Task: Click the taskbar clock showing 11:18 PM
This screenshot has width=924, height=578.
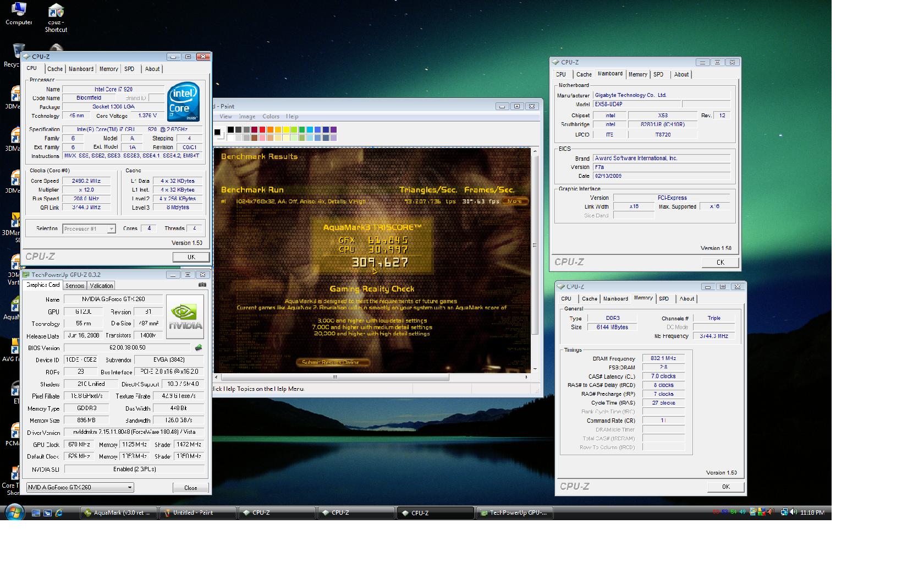Action: 812,512
